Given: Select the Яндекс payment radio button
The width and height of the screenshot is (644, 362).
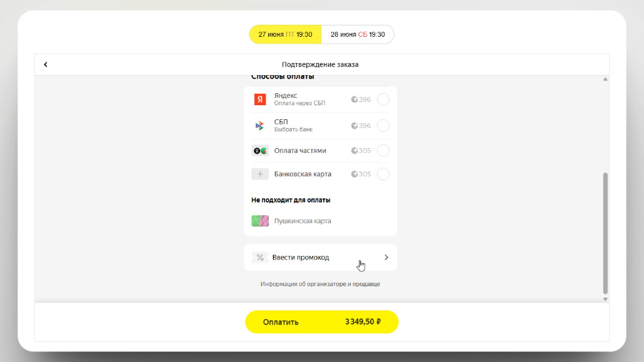Looking at the screenshot, I should coord(383,99).
